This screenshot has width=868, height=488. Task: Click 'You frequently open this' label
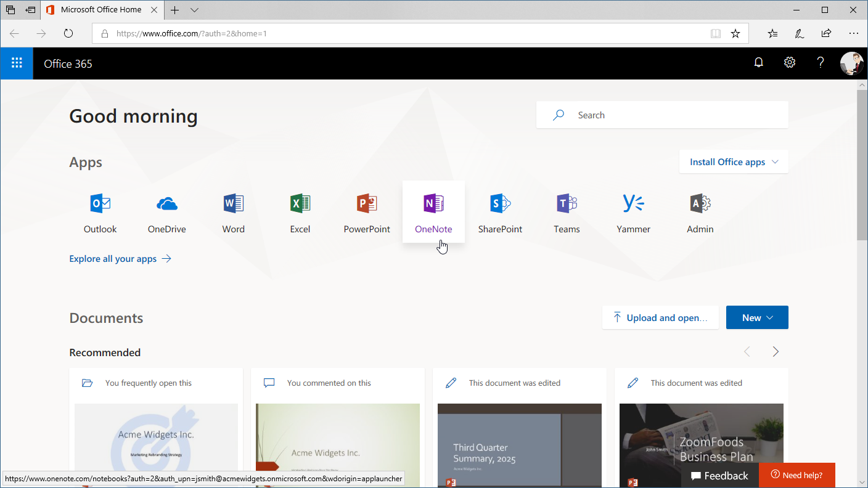point(149,383)
